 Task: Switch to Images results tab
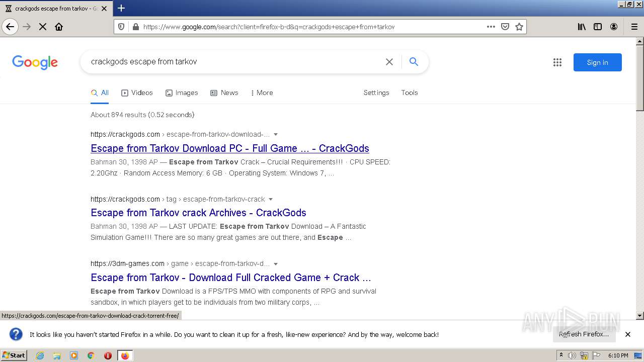182,93
